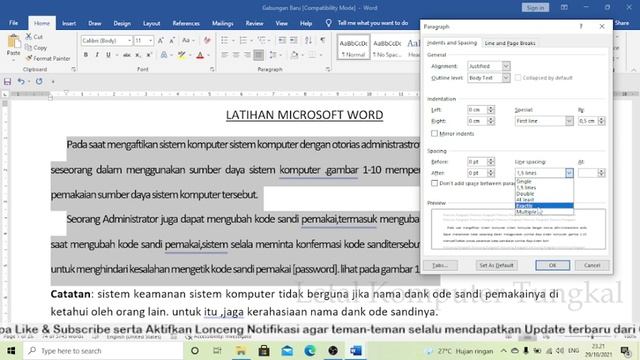Increase font size with Grow Font icon
640x360 pixels.
[161, 40]
